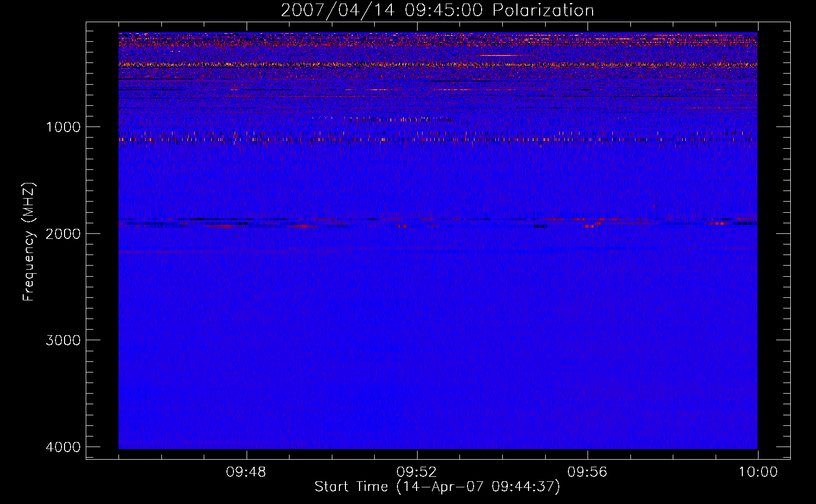
Task: Click the 3000 frequency tick label
Action: click(63, 340)
